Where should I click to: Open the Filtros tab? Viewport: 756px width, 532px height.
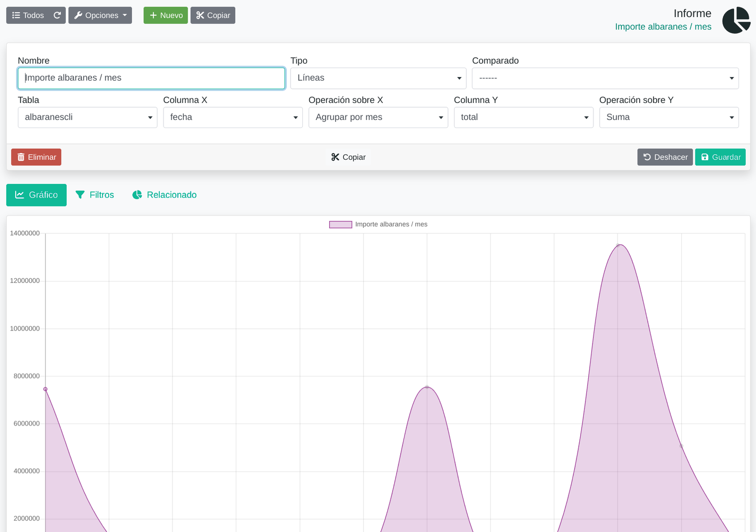[x=95, y=195]
